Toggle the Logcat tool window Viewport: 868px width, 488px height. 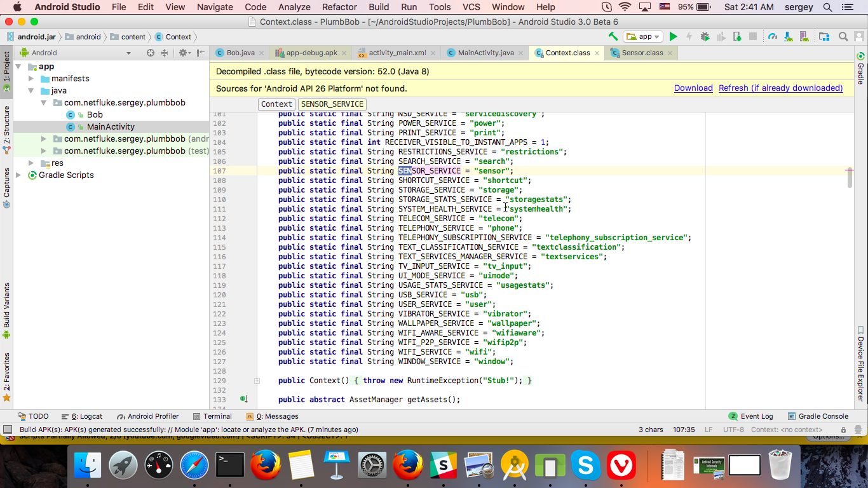[x=82, y=416]
